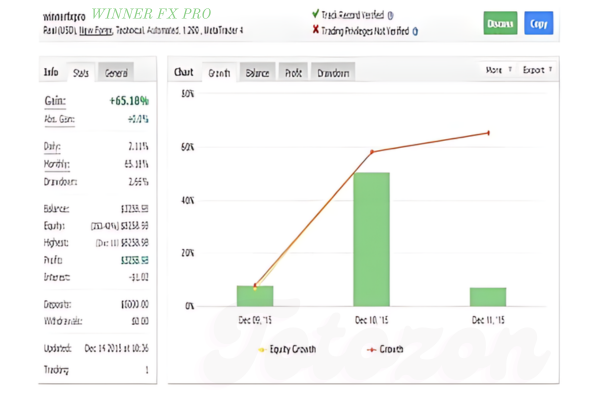Open the Export dropdown menu
Image resolution: width=600 pixels, height=400 pixels.
pyautogui.click(x=538, y=70)
